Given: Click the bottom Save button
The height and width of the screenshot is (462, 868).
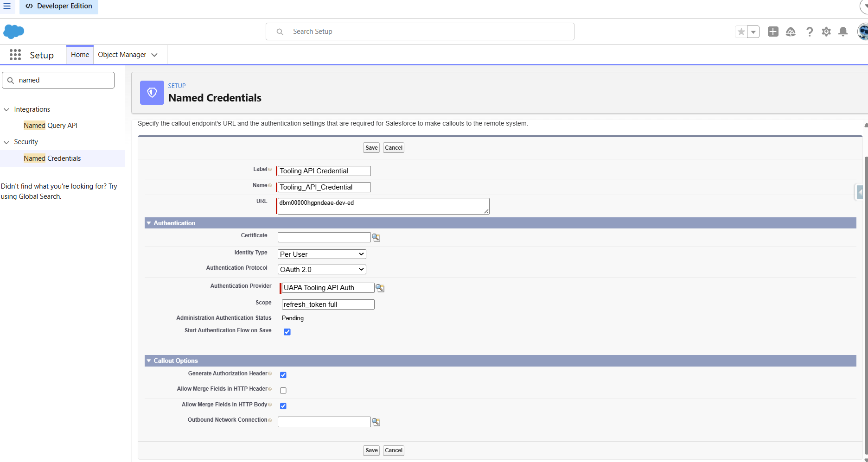Looking at the screenshot, I should tap(371, 450).
